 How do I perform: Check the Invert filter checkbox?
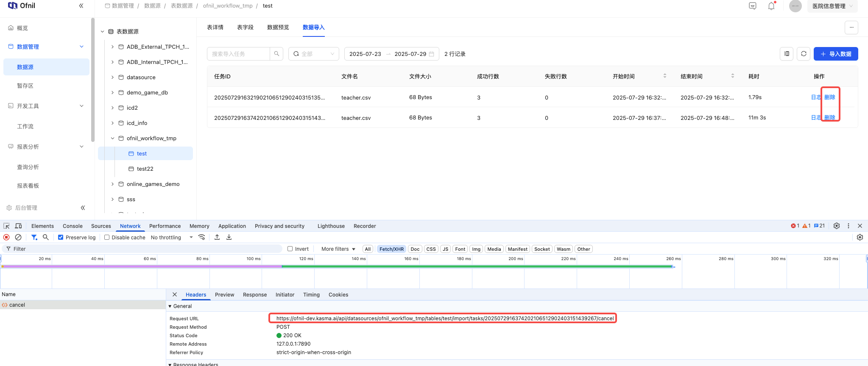coord(290,249)
